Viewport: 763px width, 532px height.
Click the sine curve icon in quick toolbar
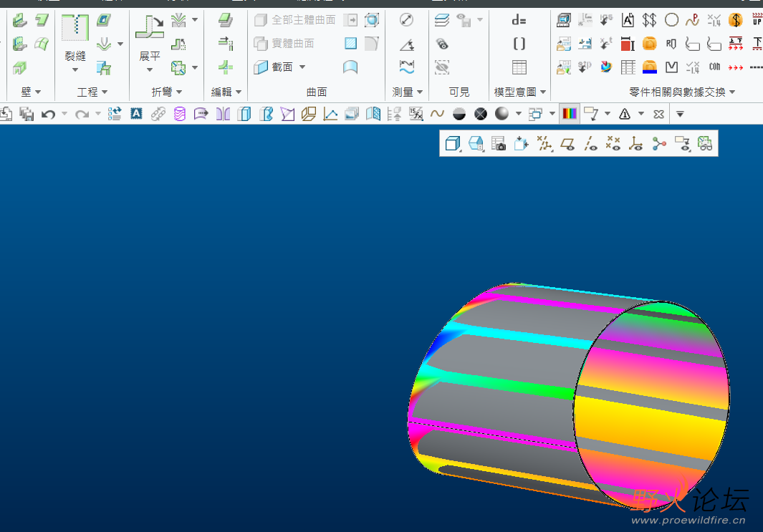pyautogui.click(x=437, y=115)
